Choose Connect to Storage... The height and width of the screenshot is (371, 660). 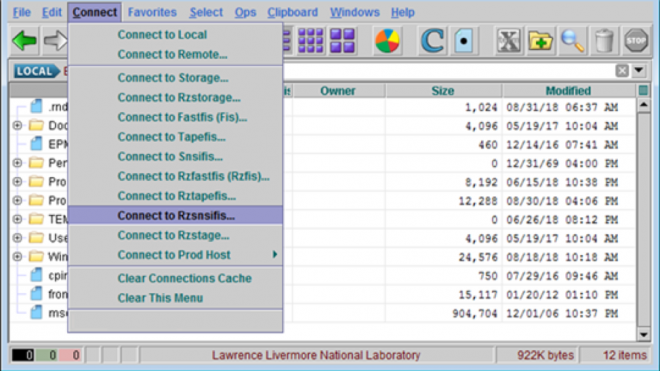point(175,78)
